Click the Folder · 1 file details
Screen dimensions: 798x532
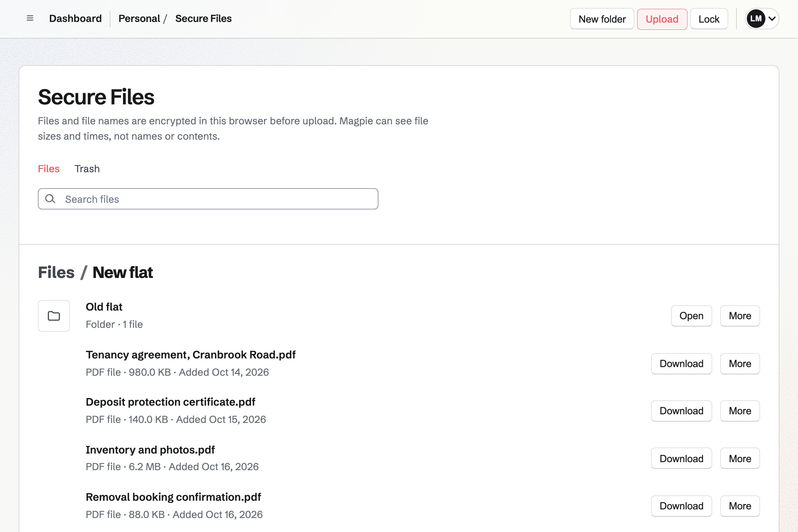point(114,325)
